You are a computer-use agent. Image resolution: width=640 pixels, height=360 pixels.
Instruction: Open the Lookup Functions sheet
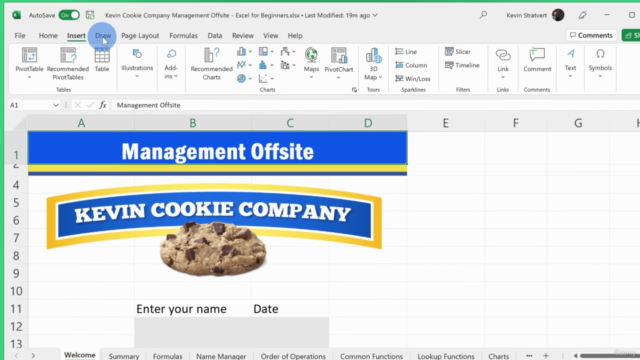coord(446,356)
